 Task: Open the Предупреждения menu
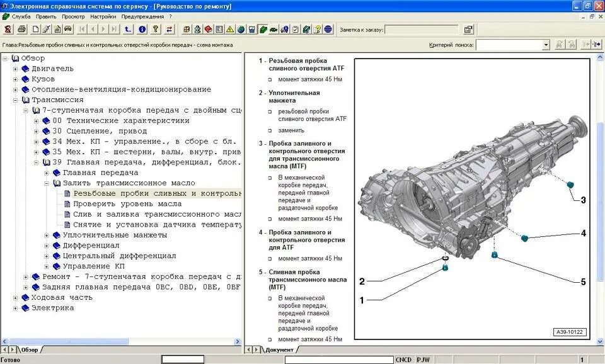click(142, 16)
